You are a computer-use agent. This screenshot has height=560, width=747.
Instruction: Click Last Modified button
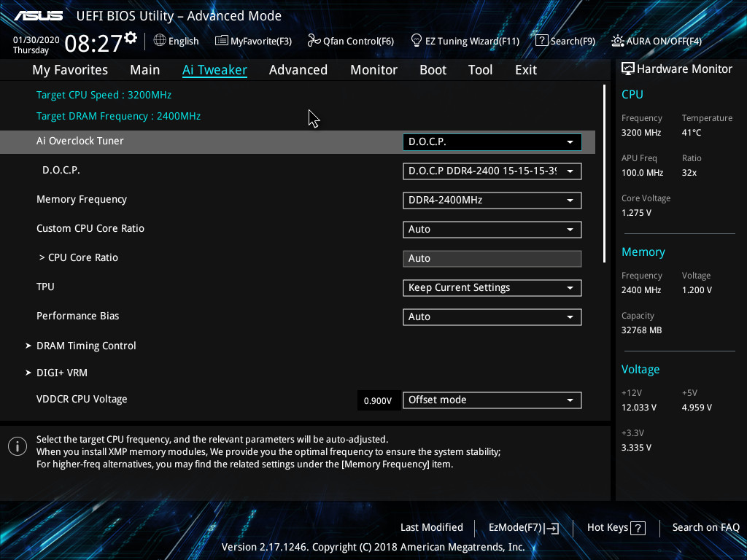(x=432, y=527)
